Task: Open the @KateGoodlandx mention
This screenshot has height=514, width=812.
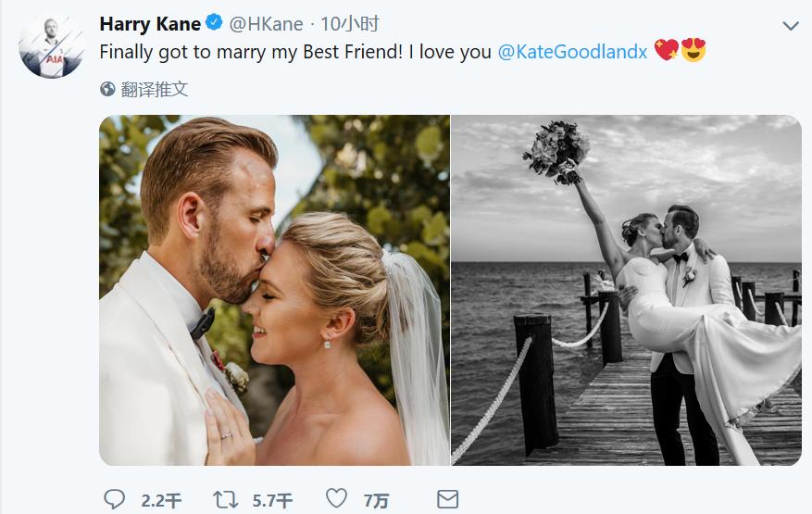Action: [572, 52]
